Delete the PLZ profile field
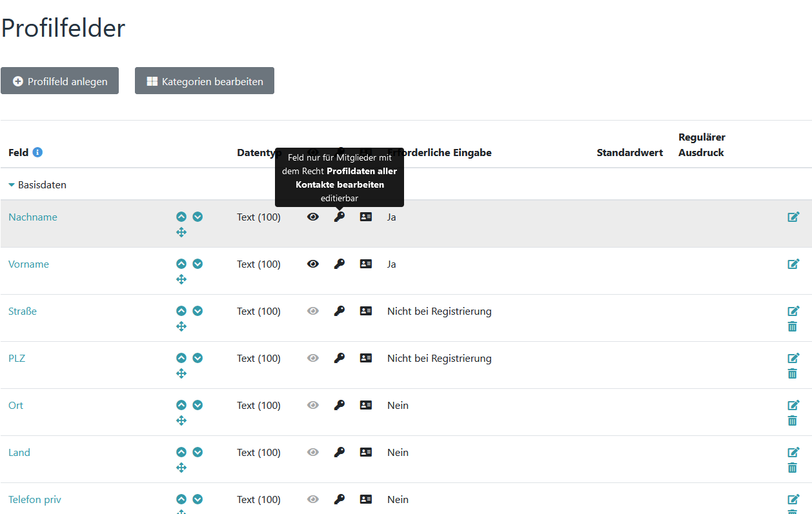This screenshot has height=514, width=812. pyautogui.click(x=793, y=373)
